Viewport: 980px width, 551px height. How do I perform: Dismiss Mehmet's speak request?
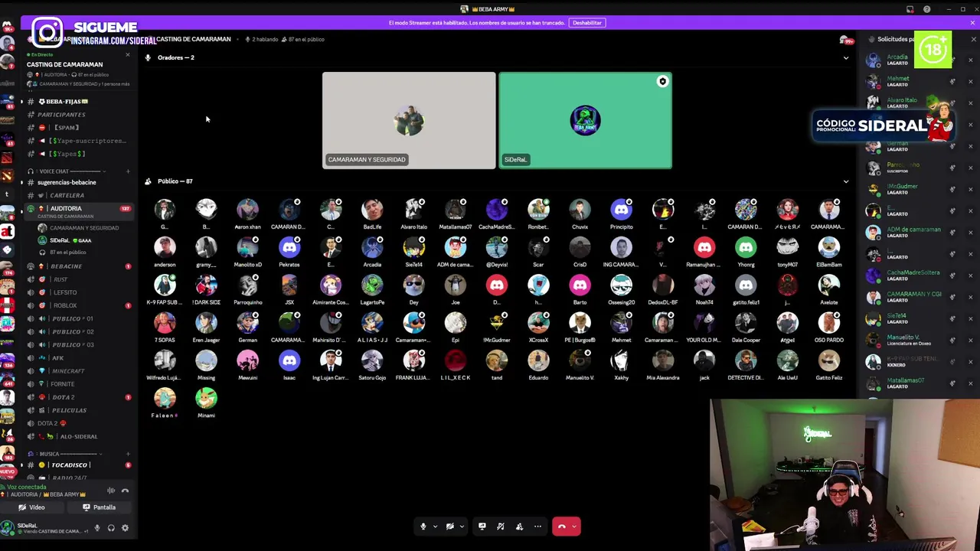point(970,82)
